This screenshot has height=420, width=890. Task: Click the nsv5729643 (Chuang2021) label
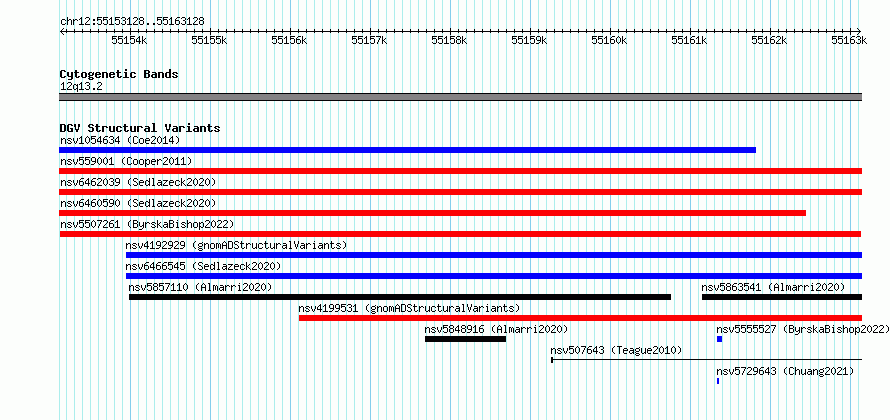pyautogui.click(x=785, y=371)
